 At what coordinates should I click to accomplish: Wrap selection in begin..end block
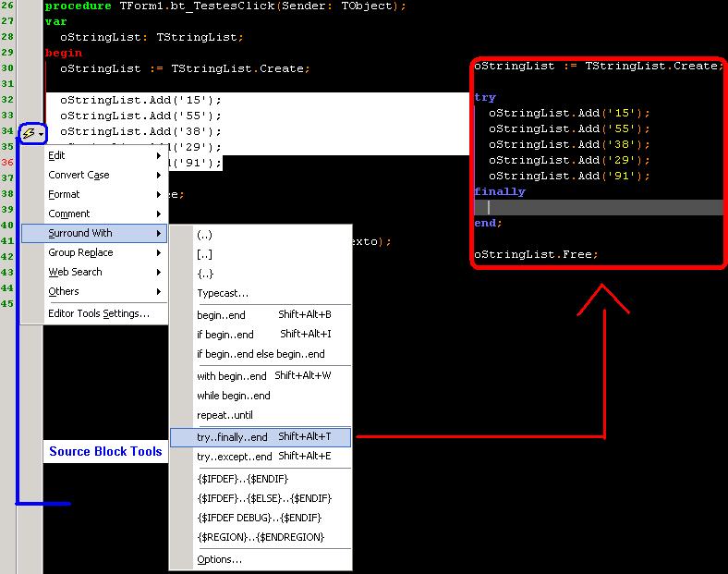click(261, 315)
